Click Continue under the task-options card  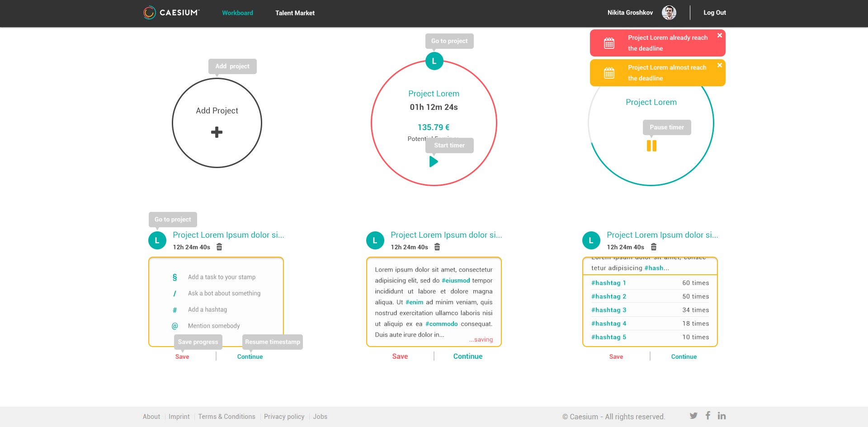coord(250,357)
